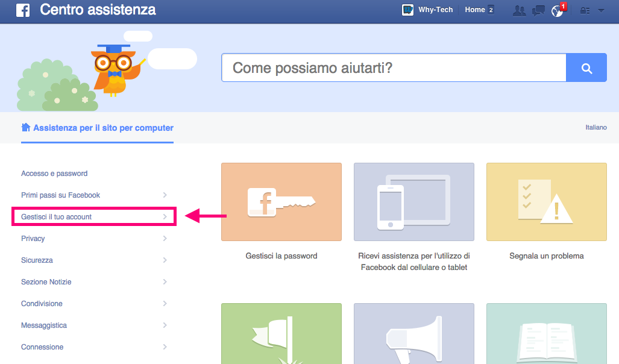
Task: Expand the Messaggistica chevron
Action: point(165,325)
